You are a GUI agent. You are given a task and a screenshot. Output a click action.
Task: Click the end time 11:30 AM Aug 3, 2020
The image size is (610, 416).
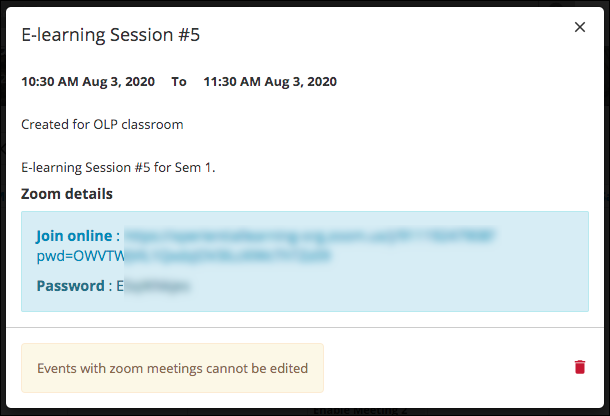(x=270, y=82)
